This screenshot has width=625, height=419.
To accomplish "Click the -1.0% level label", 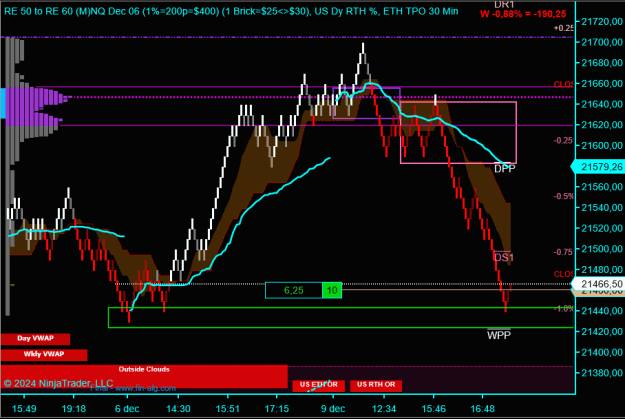I will (564, 308).
